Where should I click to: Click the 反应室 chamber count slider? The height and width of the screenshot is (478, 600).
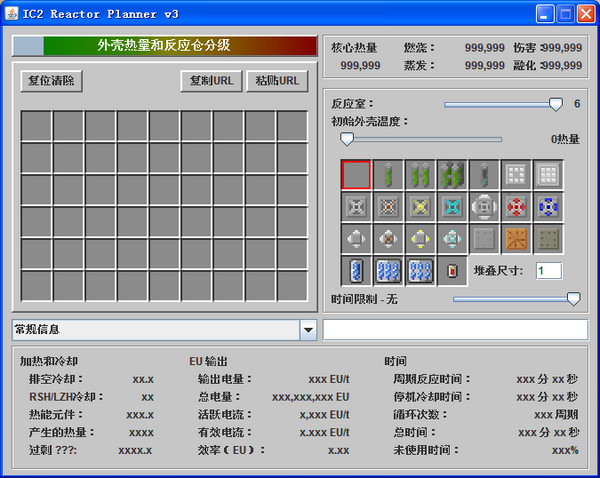500,104
